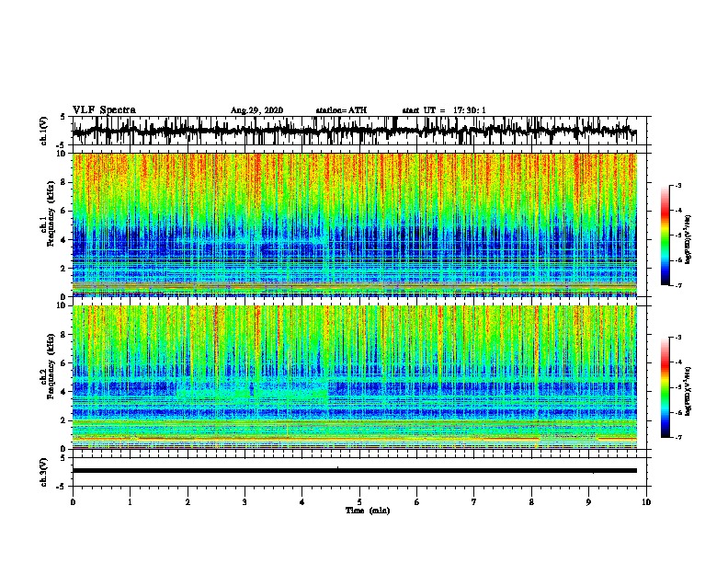Click the "4" kHz tick on ch.1 axis

pos(63,240)
